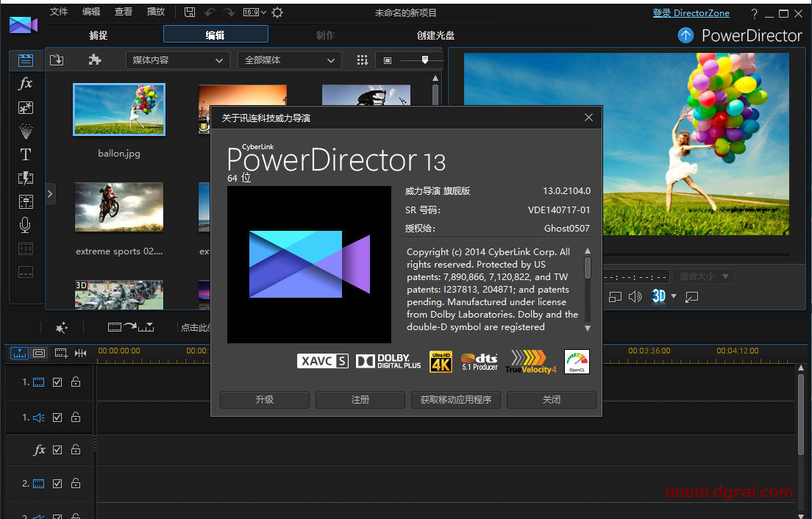Open the 全部媒体 filter dropdown
812x519 pixels.
click(x=290, y=60)
